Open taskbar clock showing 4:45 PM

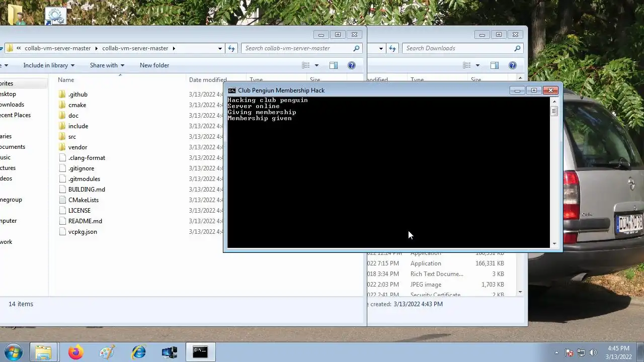618,352
